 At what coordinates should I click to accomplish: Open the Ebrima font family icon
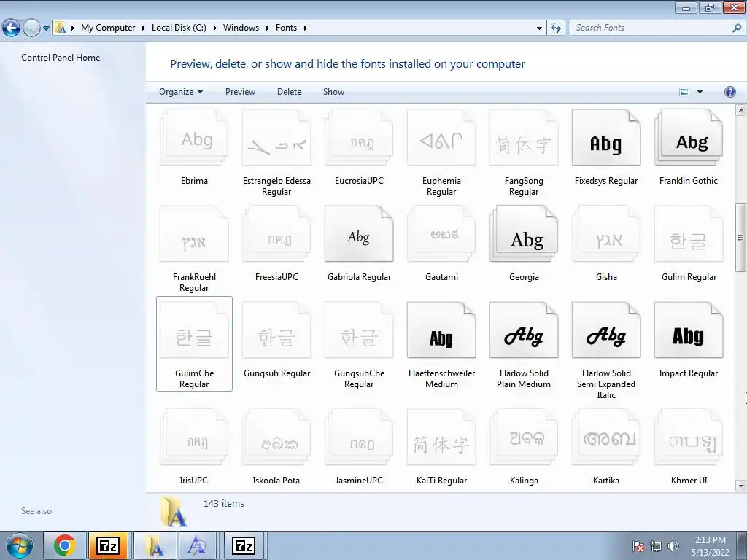coord(194,137)
